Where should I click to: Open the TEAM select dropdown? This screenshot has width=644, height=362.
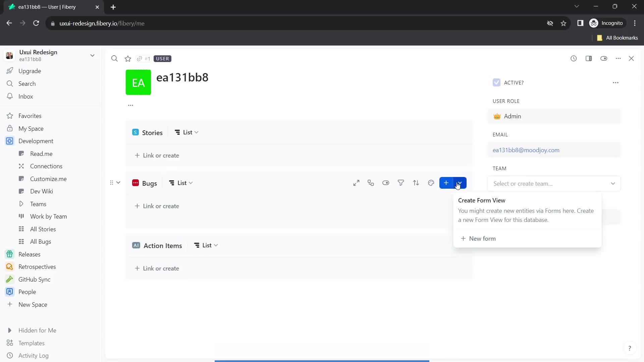coord(554,183)
